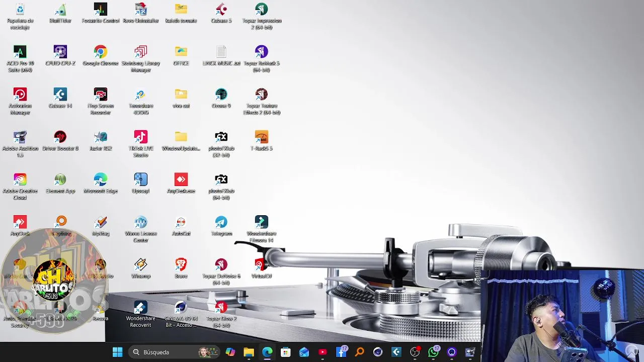The image size is (644, 362).
Task: Select the Wondershare Recoverit shortcut
Action: pos(141,314)
